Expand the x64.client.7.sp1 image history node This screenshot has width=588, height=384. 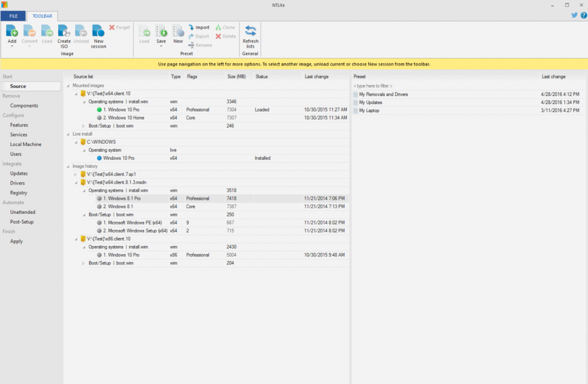click(76, 174)
